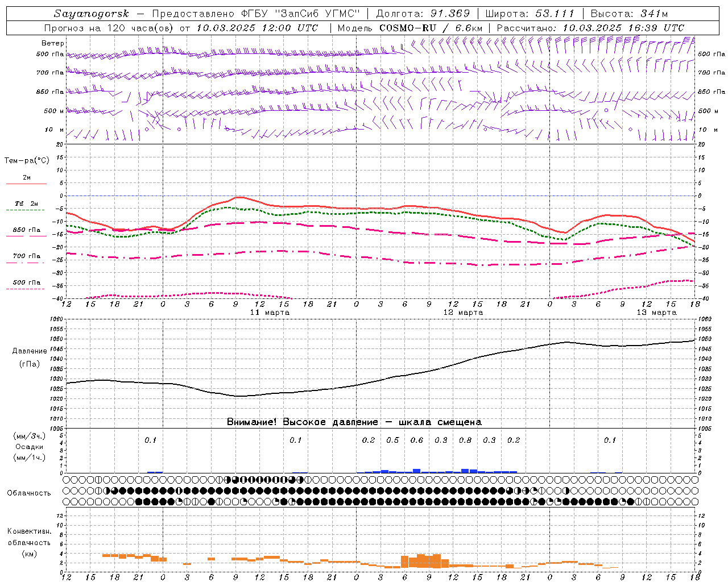Click the '(мм/3ч.)' precipitation unit label
The image size is (728, 582).
[x=29, y=436]
